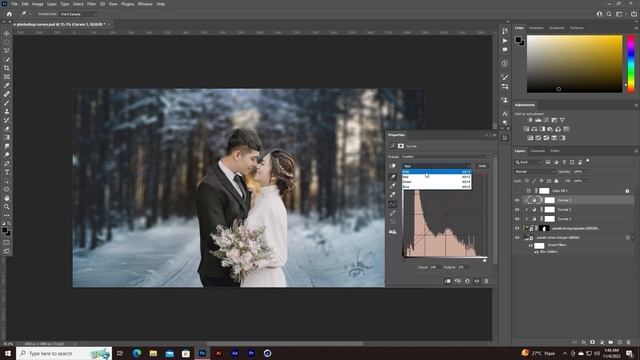Reset Curves to adjustment defaults

coord(467,281)
